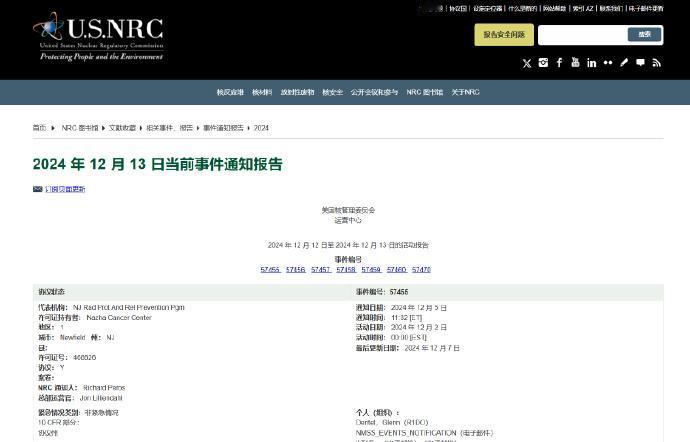Open the 核反应堆 navigation menu
690x442 pixels.
230,92
